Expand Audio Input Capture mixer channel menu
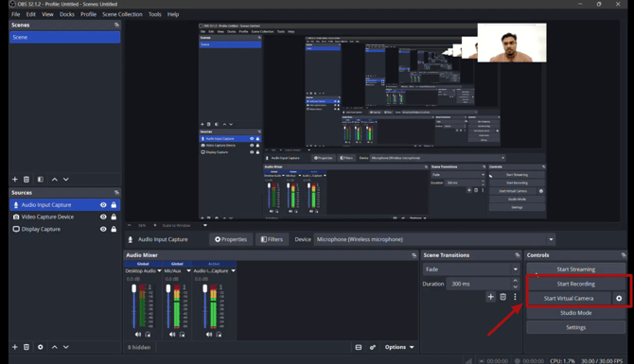634x364 pixels. point(234,271)
